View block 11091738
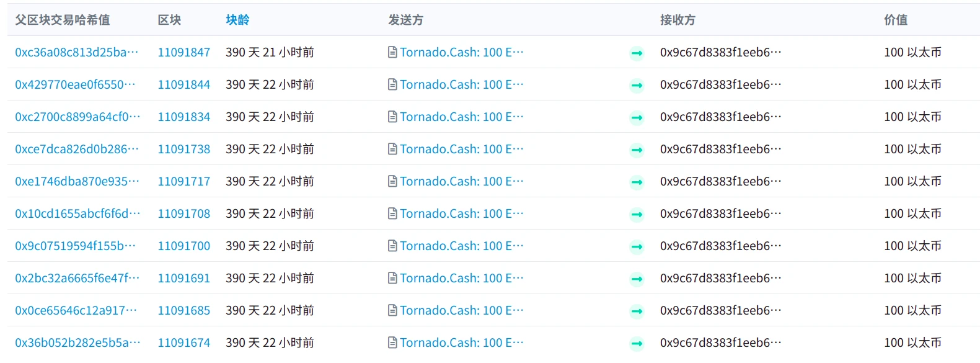Screen dimensions: 980x363 (184, 149)
